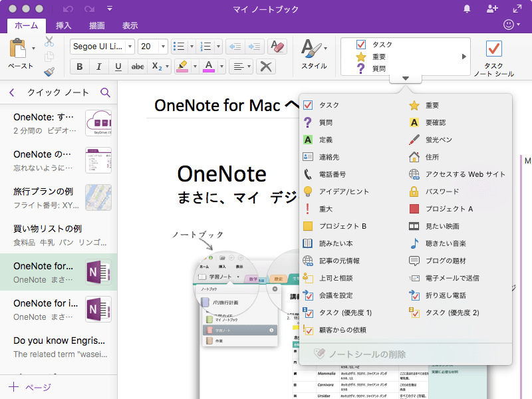Click the undo arrow in title bar
Image resolution: width=532 pixels, height=399 pixels.
pyautogui.click(x=68, y=9)
